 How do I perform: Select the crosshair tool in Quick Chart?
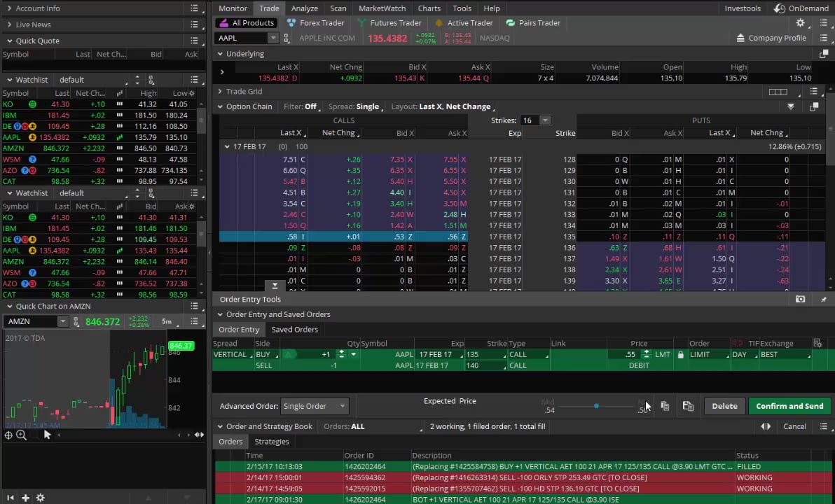pos(8,435)
